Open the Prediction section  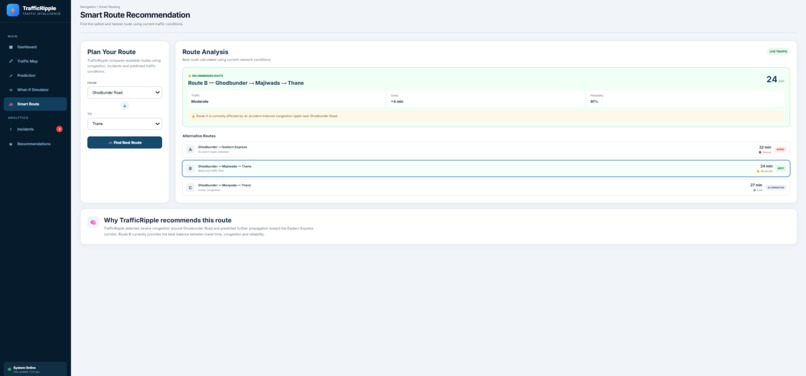click(x=35, y=76)
